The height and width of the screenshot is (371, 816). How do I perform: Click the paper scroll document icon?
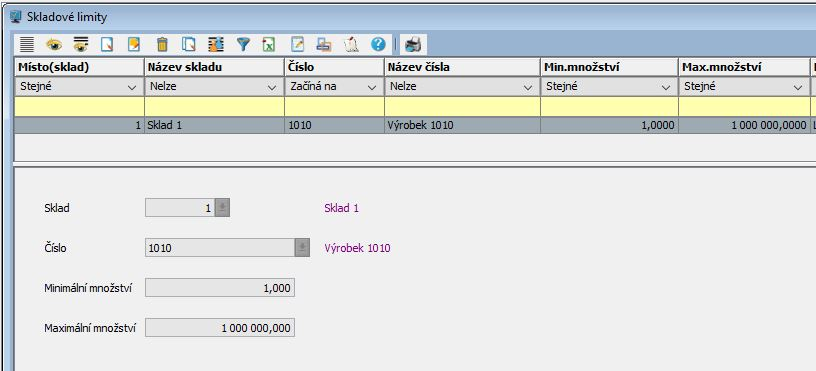(x=351, y=45)
